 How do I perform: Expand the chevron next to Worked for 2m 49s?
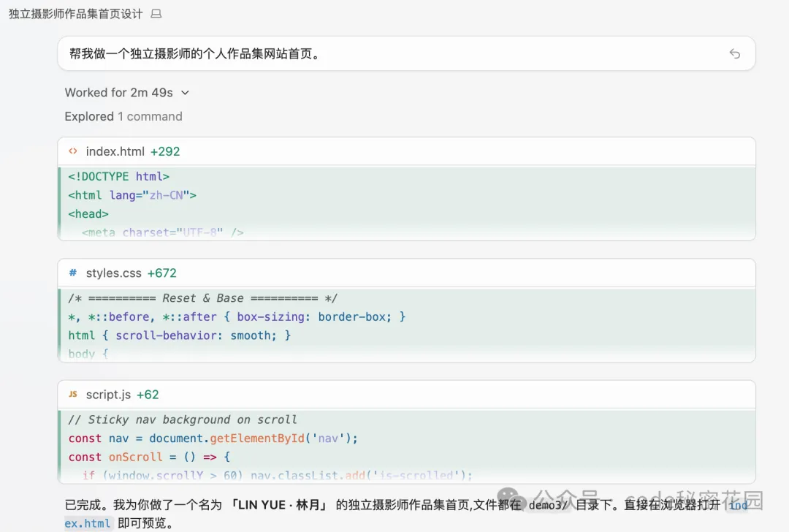[x=185, y=93]
